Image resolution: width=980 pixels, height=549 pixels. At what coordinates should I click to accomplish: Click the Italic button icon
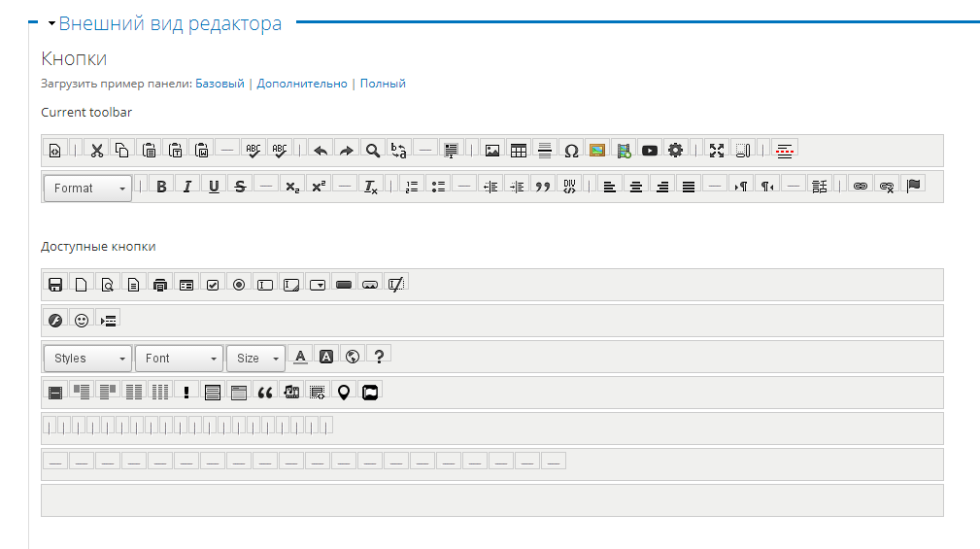187,187
